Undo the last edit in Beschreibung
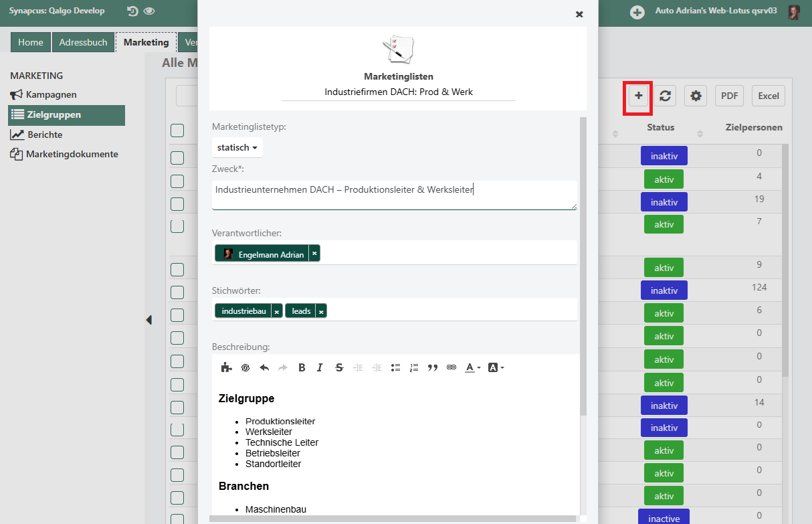 coord(264,367)
